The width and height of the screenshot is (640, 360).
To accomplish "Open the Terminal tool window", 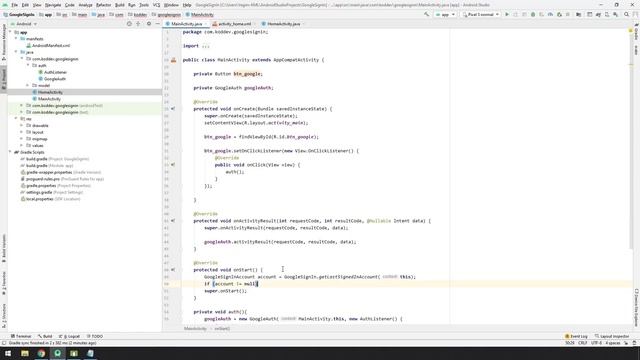I will [21, 336].
